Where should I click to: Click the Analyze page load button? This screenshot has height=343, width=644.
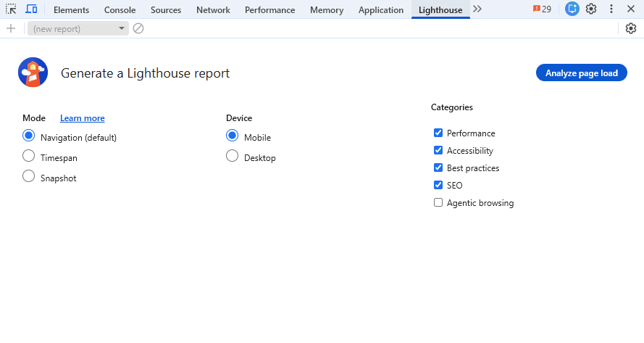[x=582, y=73]
